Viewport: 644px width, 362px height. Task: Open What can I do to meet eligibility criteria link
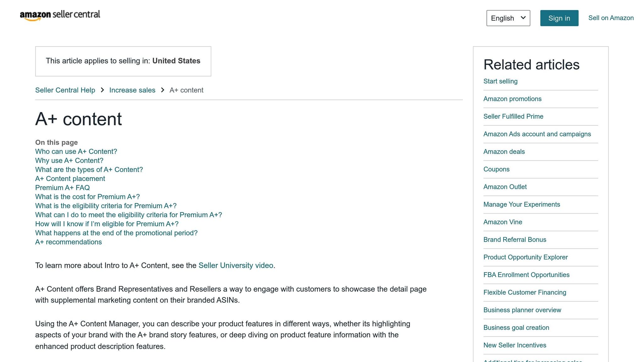129,215
